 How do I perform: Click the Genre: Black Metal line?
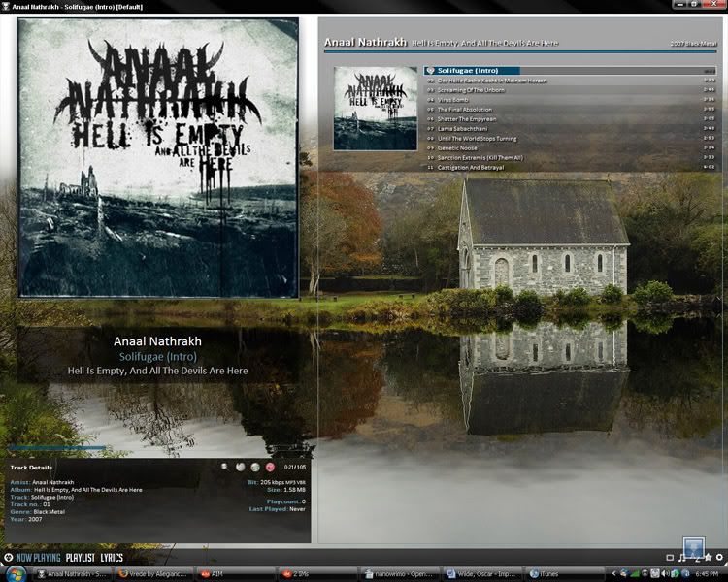click(38, 512)
